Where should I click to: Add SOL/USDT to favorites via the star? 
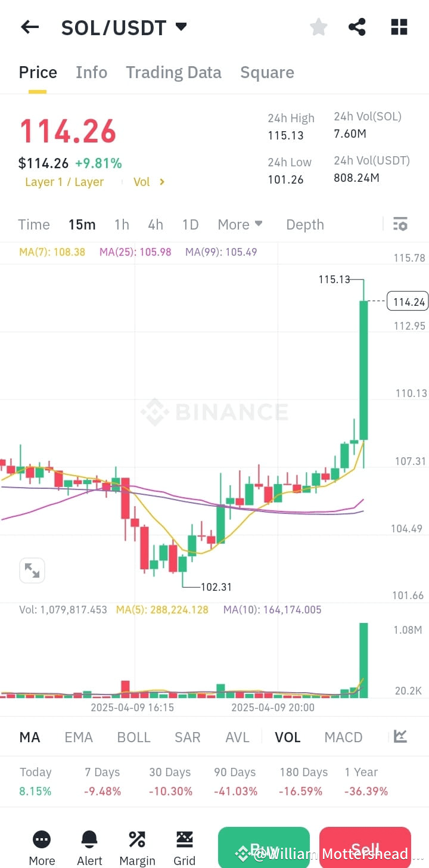[x=318, y=27]
